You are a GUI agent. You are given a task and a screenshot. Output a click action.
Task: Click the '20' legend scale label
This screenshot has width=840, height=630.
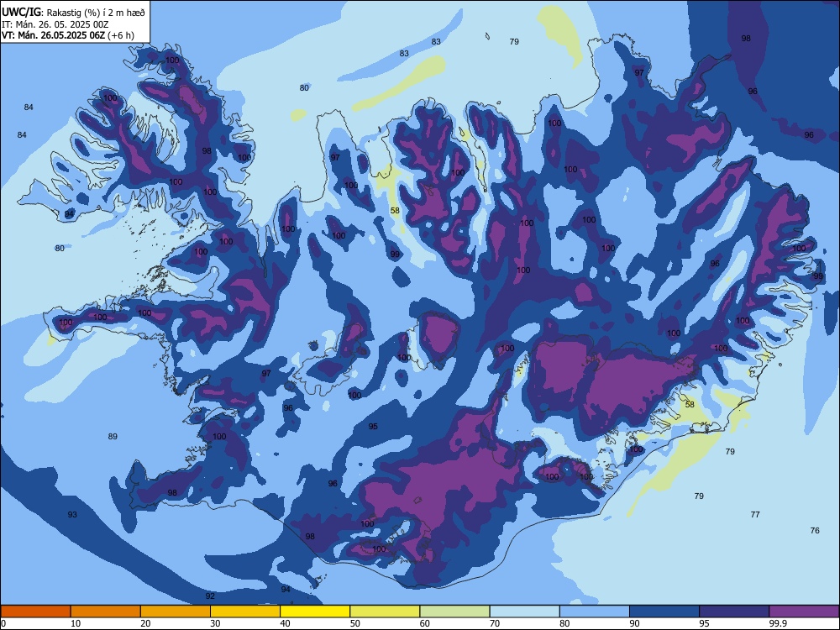[145, 623]
